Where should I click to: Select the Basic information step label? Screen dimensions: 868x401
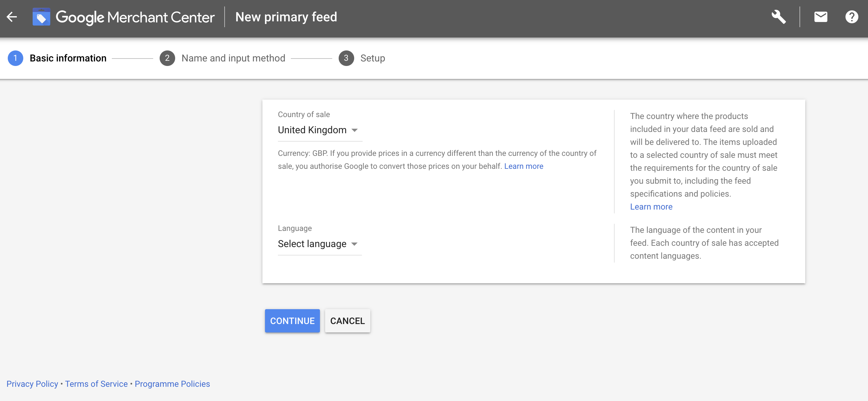[x=68, y=58]
